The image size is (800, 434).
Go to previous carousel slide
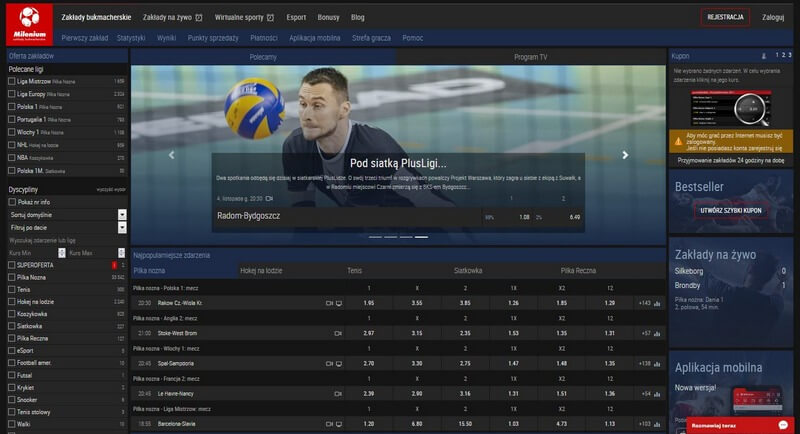(x=171, y=155)
